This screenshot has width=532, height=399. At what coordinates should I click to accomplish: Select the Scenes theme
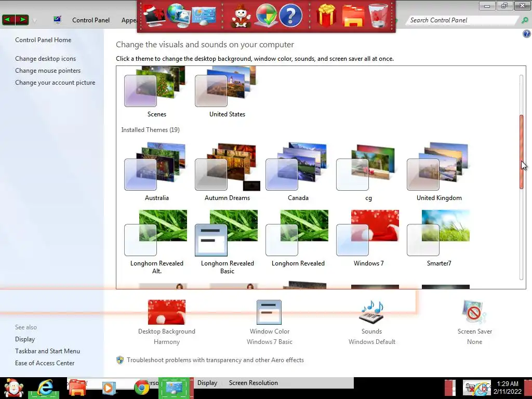coord(156,92)
